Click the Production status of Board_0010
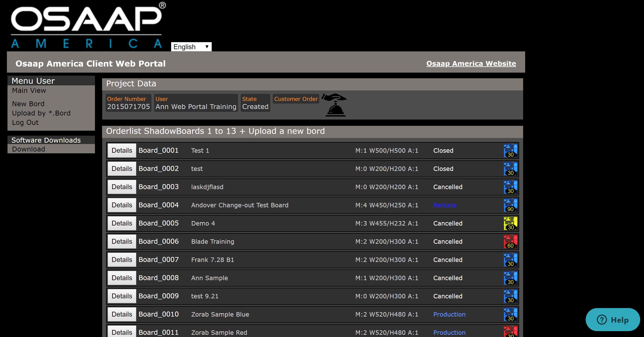 click(449, 314)
